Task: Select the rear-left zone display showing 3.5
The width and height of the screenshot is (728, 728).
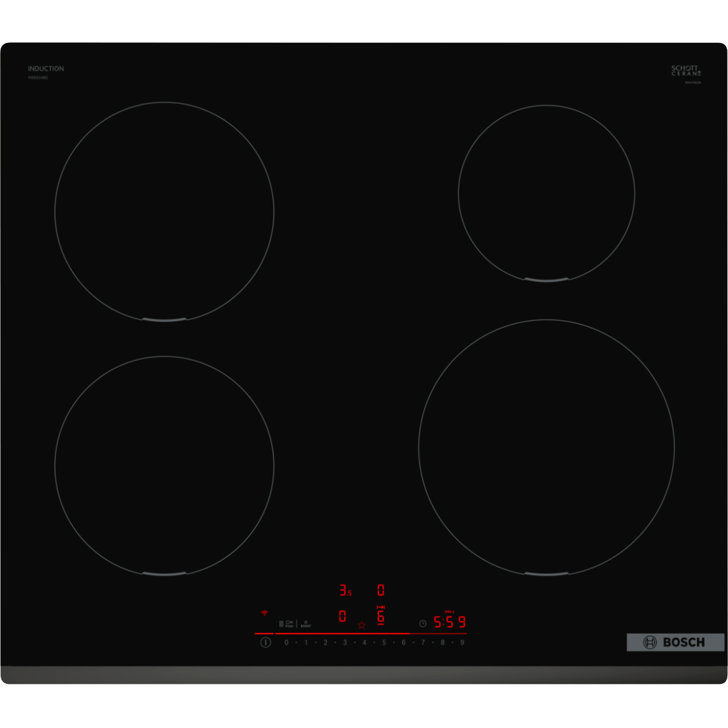Action: coord(345,590)
